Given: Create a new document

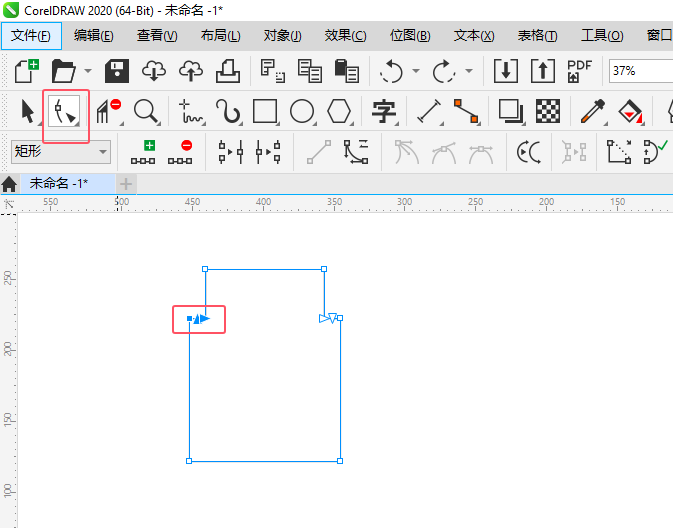Looking at the screenshot, I should pos(27,71).
